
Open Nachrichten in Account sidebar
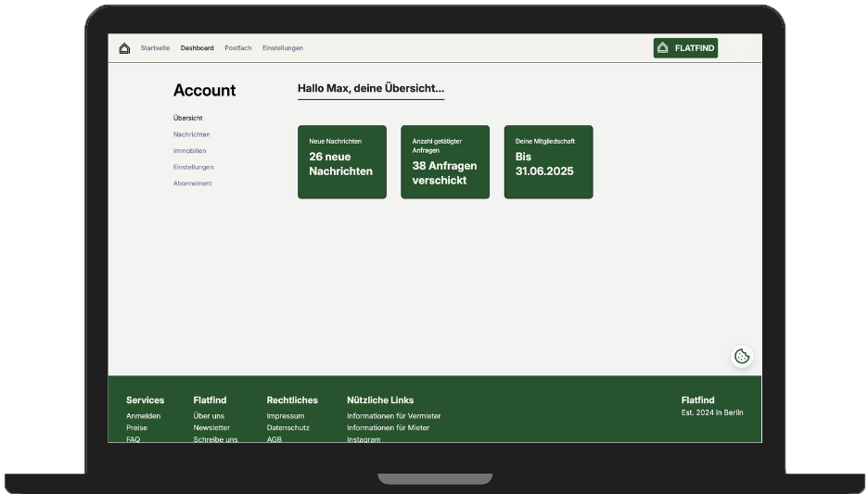[192, 134]
